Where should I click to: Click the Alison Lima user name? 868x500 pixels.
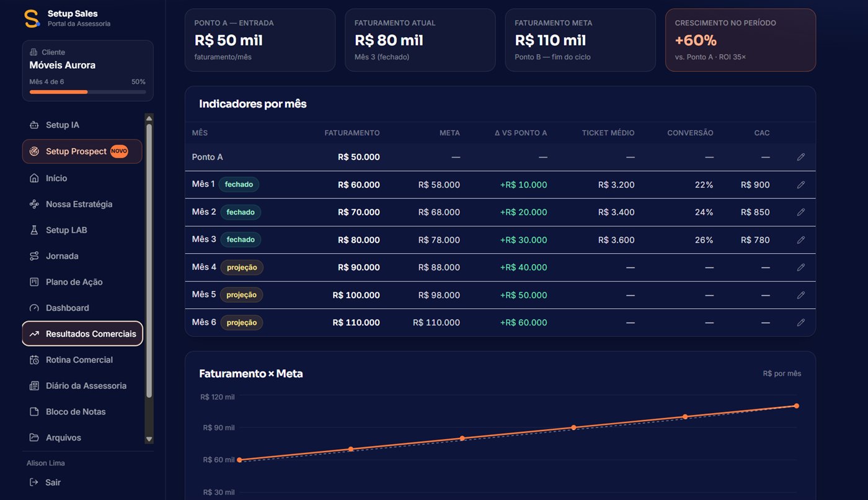[x=46, y=463]
